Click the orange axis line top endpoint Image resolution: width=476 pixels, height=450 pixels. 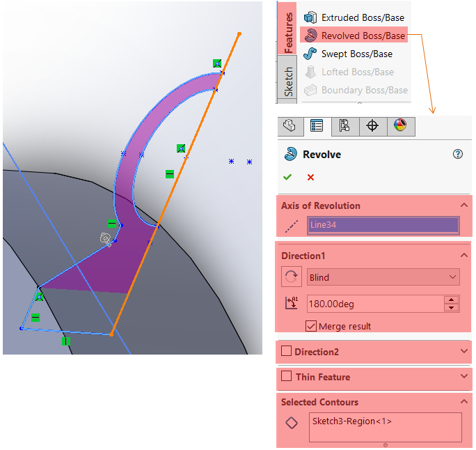239,34
